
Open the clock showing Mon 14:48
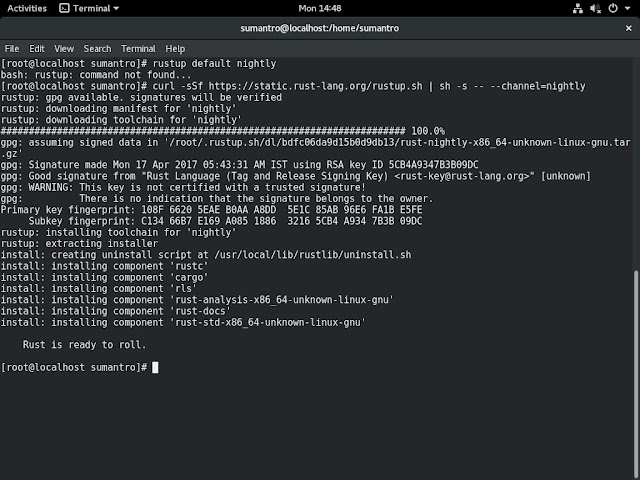[x=321, y=8]
